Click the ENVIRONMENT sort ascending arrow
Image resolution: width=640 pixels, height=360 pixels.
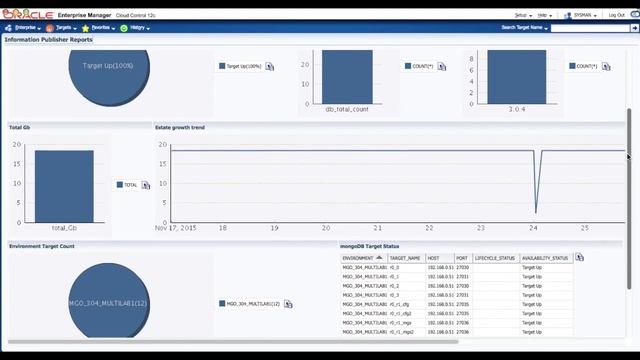(x=379, y=257)
